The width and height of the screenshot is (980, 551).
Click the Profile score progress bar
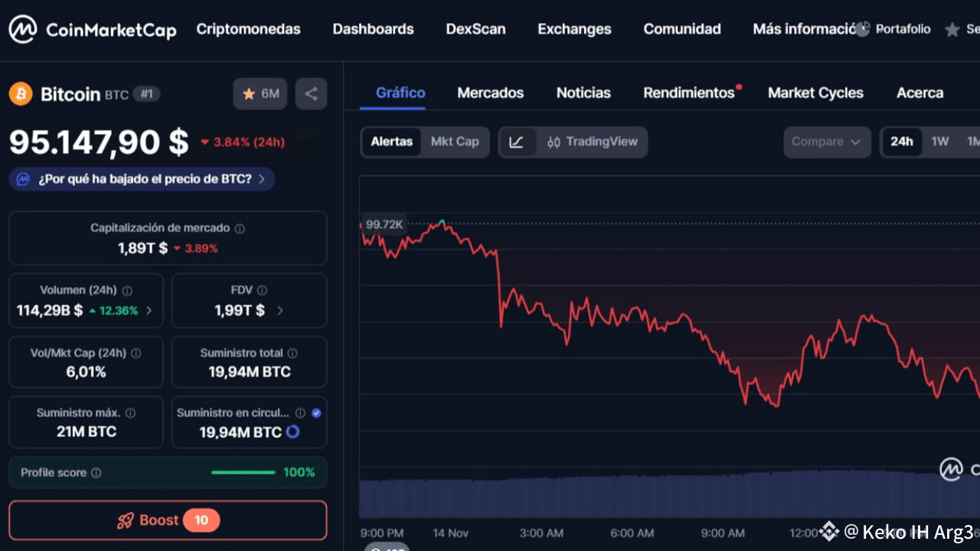coord(243,473)
